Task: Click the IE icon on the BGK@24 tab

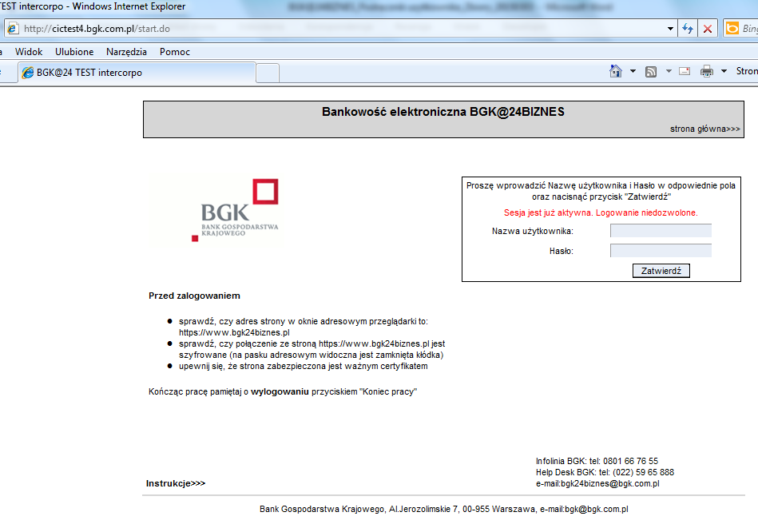Action: [x=28, y=73]
